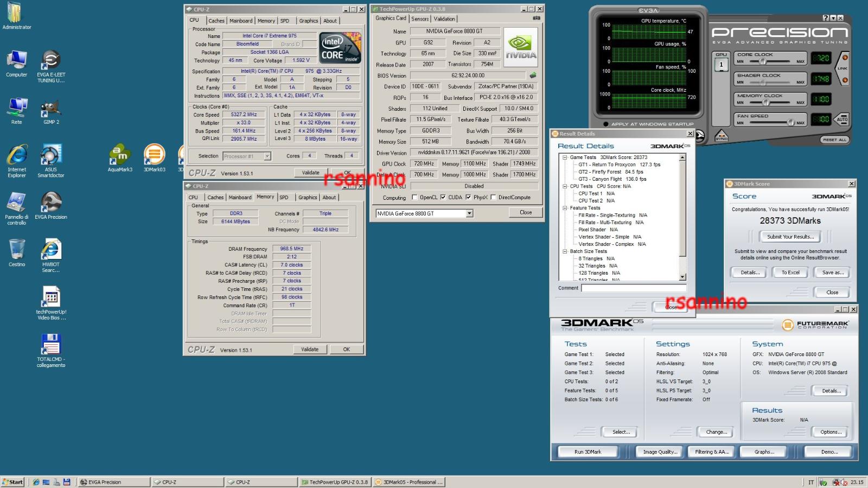
Task: Open Internet Explorer from quick launch bar
Action: [36, 482]
